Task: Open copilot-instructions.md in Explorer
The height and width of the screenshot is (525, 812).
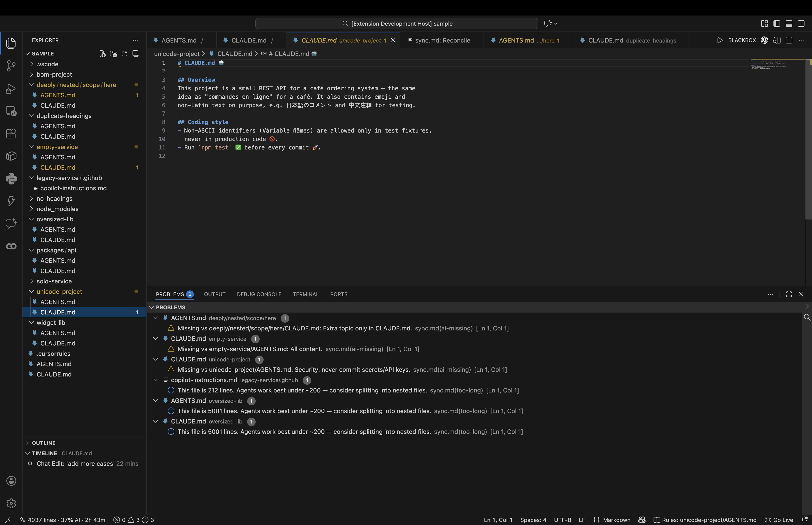Action: click(x=84, y=188)
